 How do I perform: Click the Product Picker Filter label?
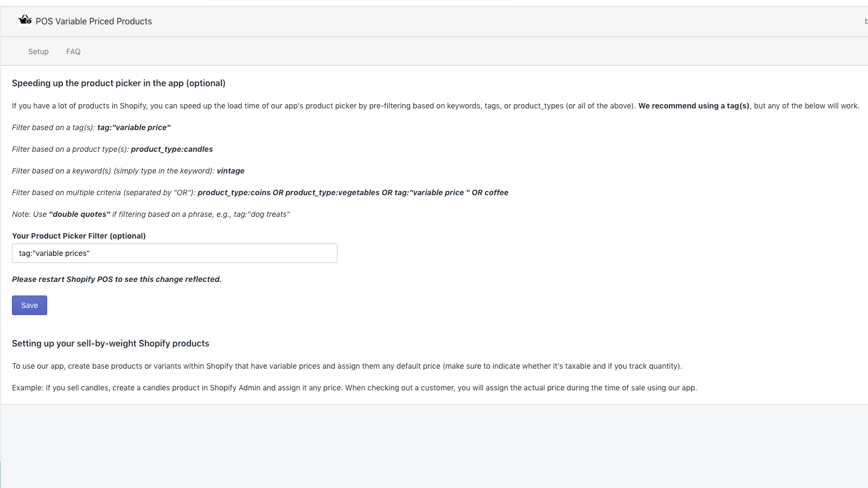point(79,235)
